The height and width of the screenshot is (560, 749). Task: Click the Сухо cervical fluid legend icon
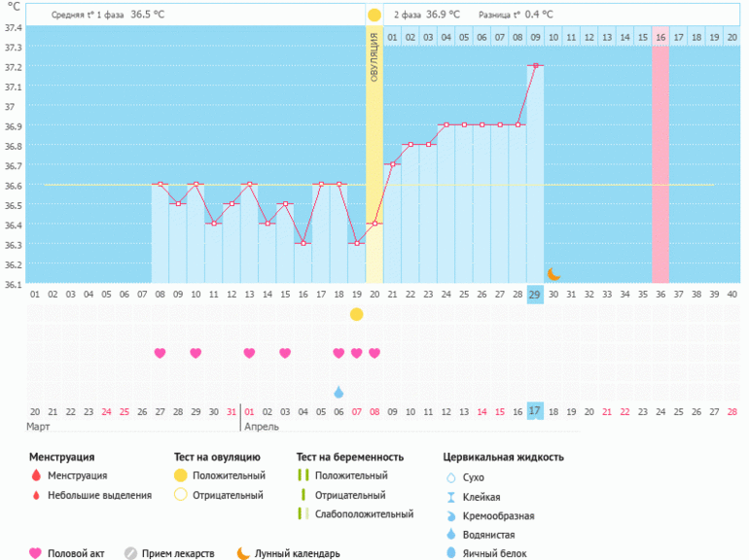tap(450, 477)
